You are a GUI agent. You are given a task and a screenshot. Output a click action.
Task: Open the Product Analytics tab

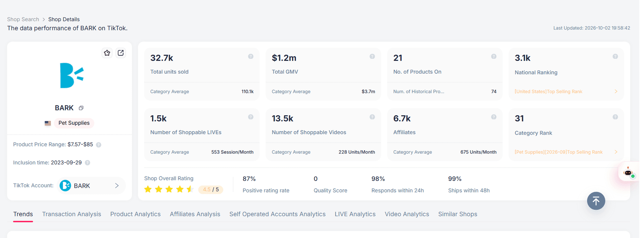135,214
